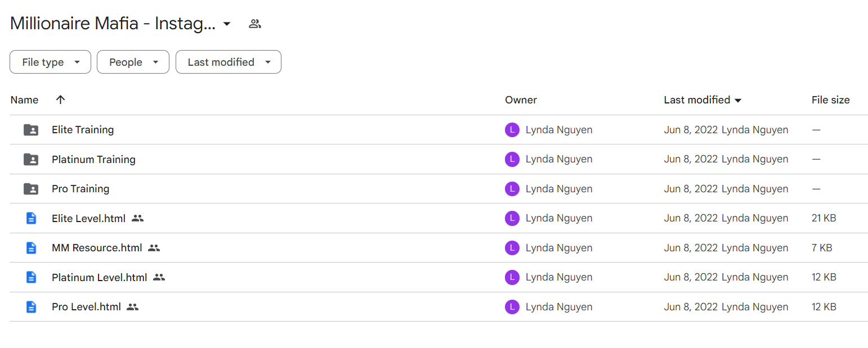Click owner avatar in Platinum Level.html row

click(x=512, y=277)
